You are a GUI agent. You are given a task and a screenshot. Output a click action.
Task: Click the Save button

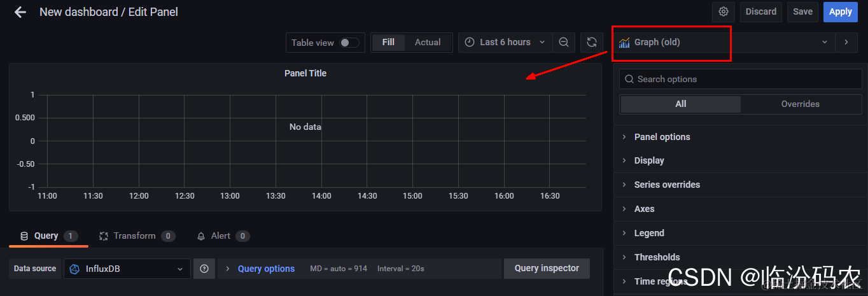[x=802, y=11]
